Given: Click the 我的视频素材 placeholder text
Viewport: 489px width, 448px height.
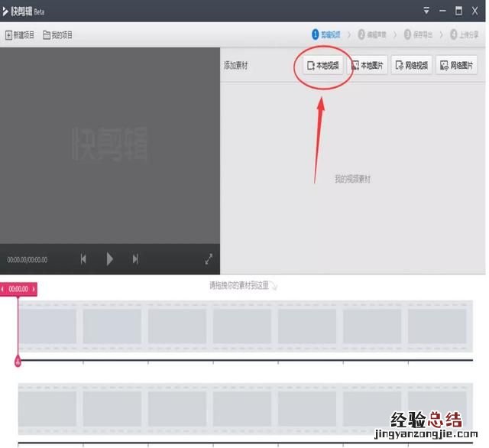Looking at the screenshot, I should (x=352, y=179).
